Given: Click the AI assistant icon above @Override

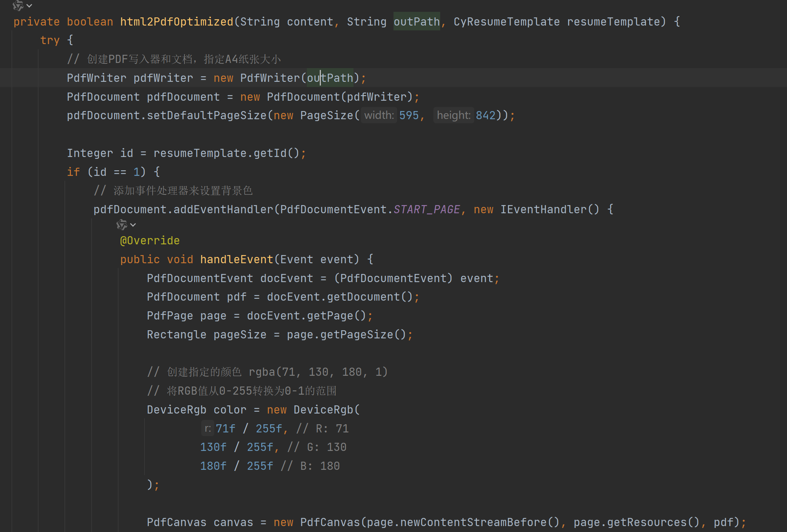Looking at the screenshot, I should (122, 225).
